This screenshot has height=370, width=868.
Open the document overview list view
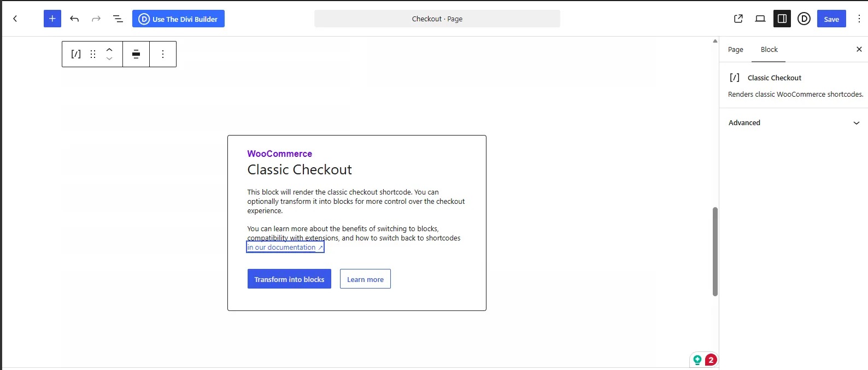coord(118,19)
